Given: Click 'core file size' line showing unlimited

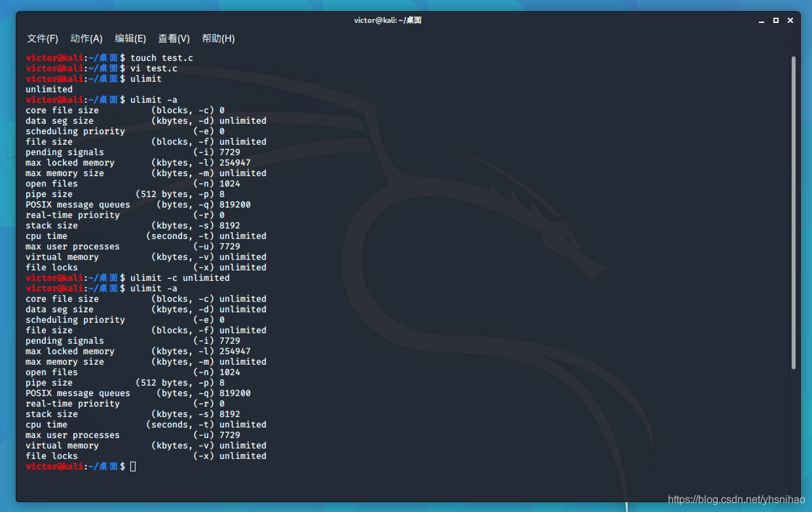Looking at the screenshot, I should click(146, 299).
